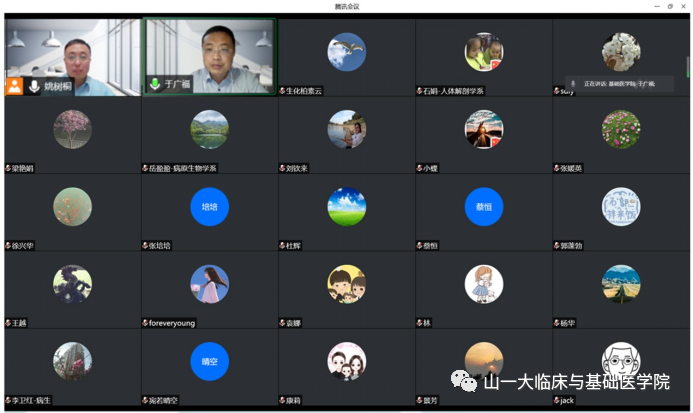Viewport: 693px width, 413px height.
Task: Click the seagull avatar of 生化柏素云
Action: point(347,51)
